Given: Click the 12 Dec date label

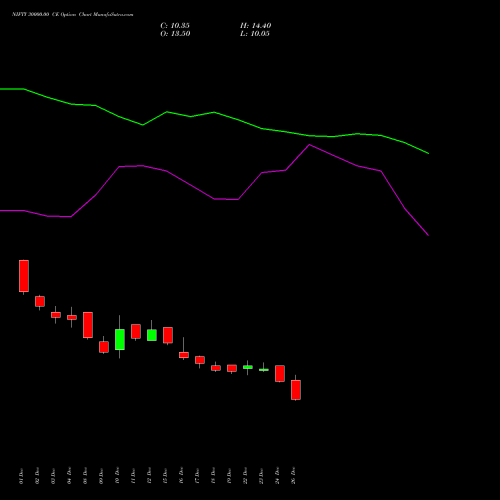Looking at the screenshot, I should click(149, 476).
